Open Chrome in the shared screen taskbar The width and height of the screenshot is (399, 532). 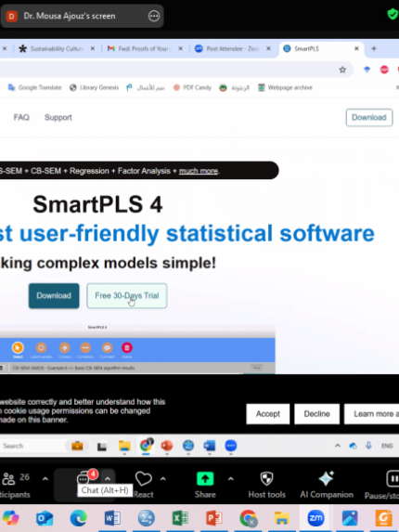click(x=147, y=445)
